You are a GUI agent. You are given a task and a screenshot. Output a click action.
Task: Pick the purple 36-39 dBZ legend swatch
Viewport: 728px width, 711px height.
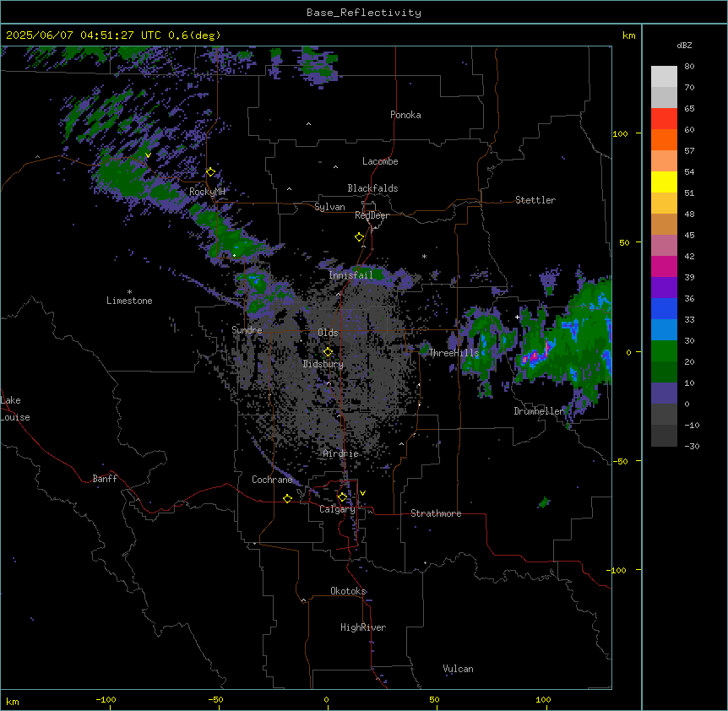tap(664, 288)
